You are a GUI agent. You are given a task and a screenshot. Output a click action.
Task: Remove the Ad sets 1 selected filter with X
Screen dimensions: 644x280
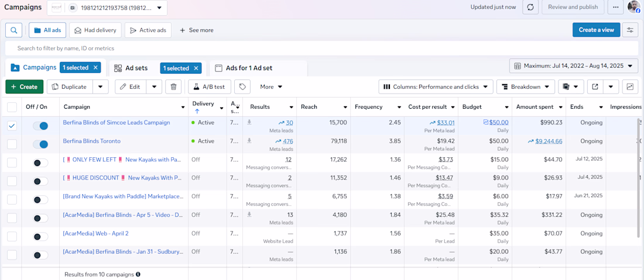196,68
